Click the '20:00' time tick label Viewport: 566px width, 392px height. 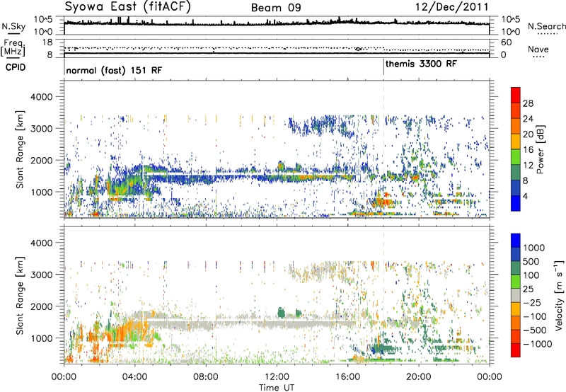(419, 377)
